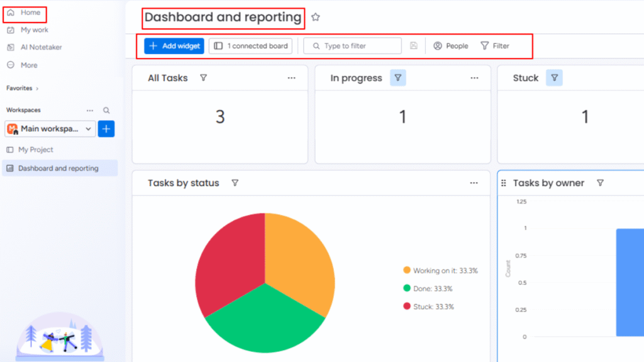Image resolution: width=644 pixels, height=362 pixels.
Task: Click the Add widget button
Action: click(x=174, y=45)
